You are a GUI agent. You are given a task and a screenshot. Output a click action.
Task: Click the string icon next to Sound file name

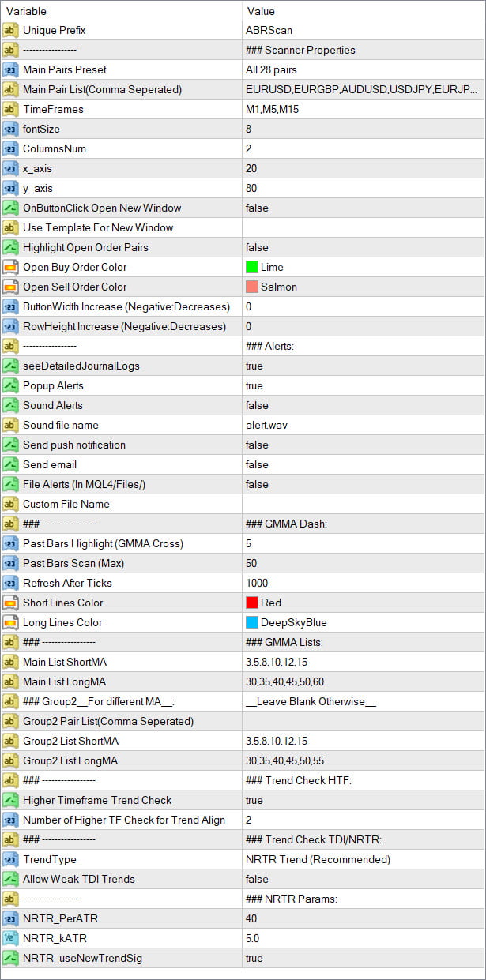click(x=10, y=425)
